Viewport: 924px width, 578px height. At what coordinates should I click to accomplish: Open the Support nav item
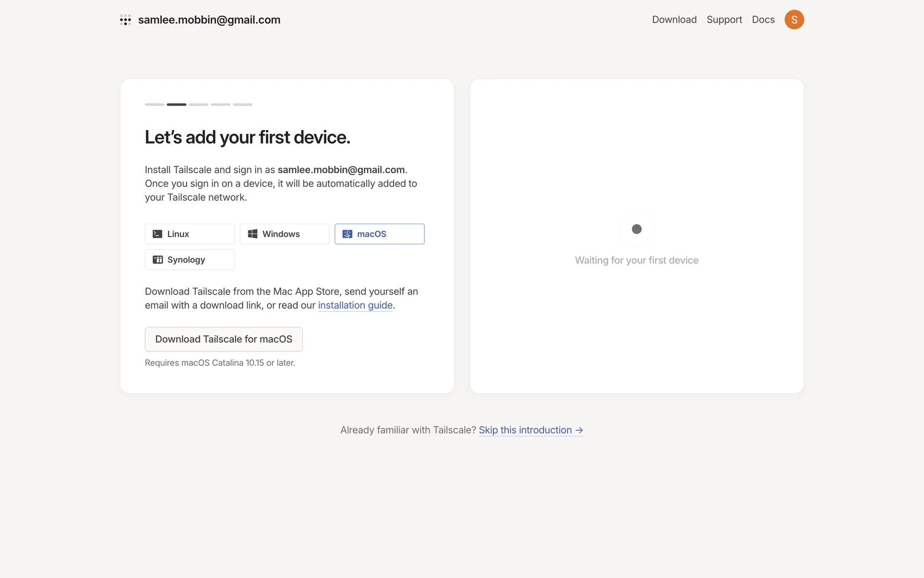pyautogui.click(x=724, y=20)
